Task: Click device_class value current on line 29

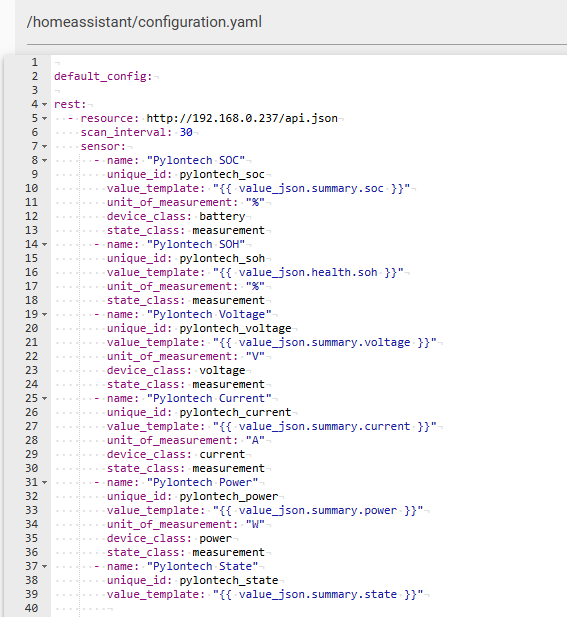Action: [222, 454]
